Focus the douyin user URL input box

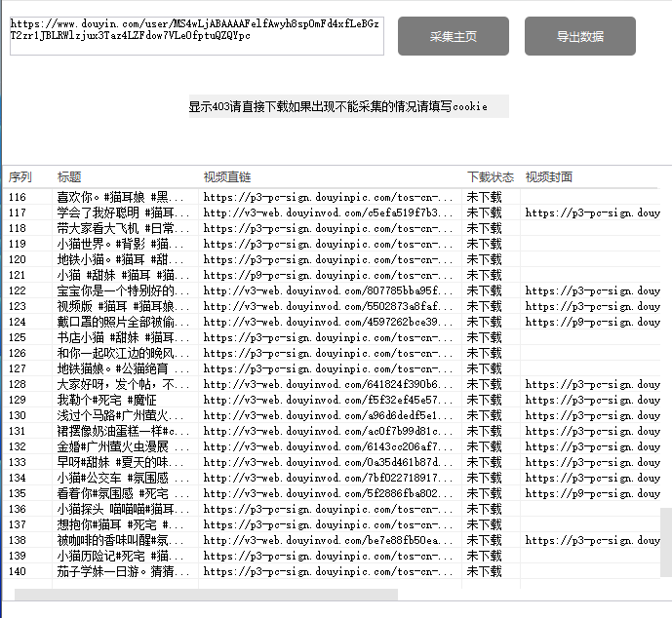click(196, 34)
